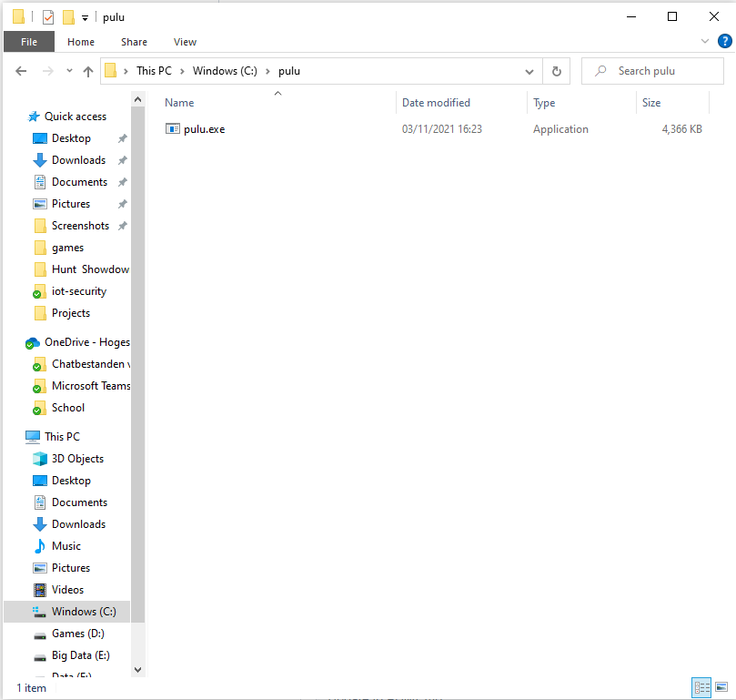The height and width of the screenshot is (700, 736).
Task: Click the Pictures icon under This PC
Action: tap(40, 568)
